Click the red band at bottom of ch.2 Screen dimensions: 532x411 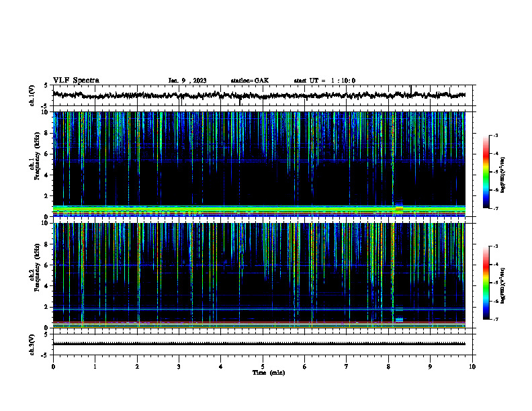click(x=259, y=322)
